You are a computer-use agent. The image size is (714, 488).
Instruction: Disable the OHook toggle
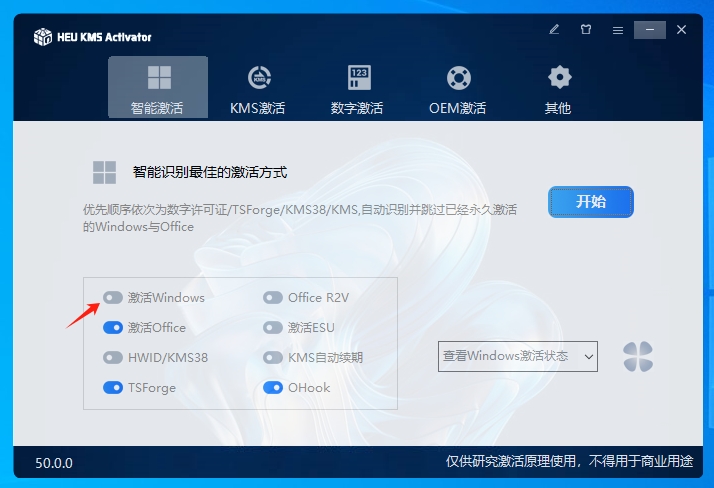(273, 388)
